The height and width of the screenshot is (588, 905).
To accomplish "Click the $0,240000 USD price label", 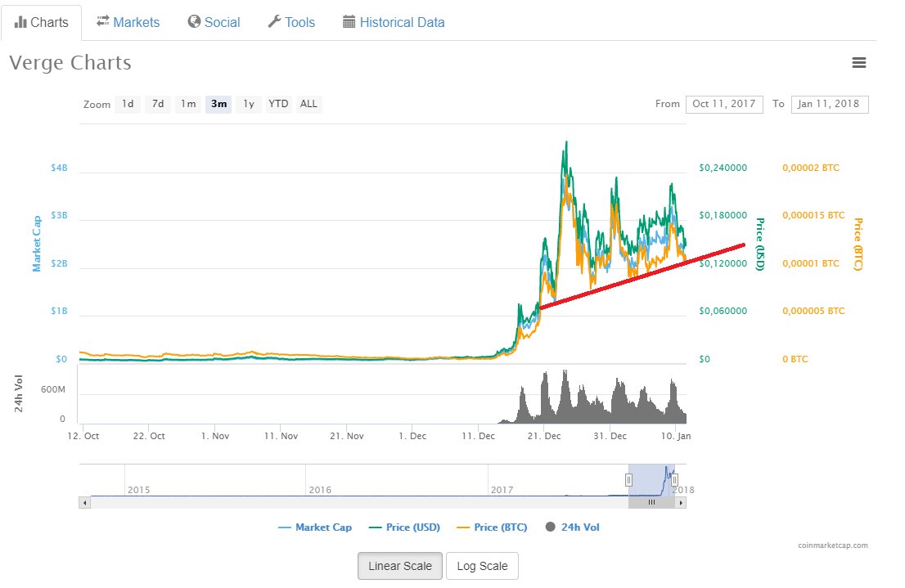I will [x=723, y=168].
